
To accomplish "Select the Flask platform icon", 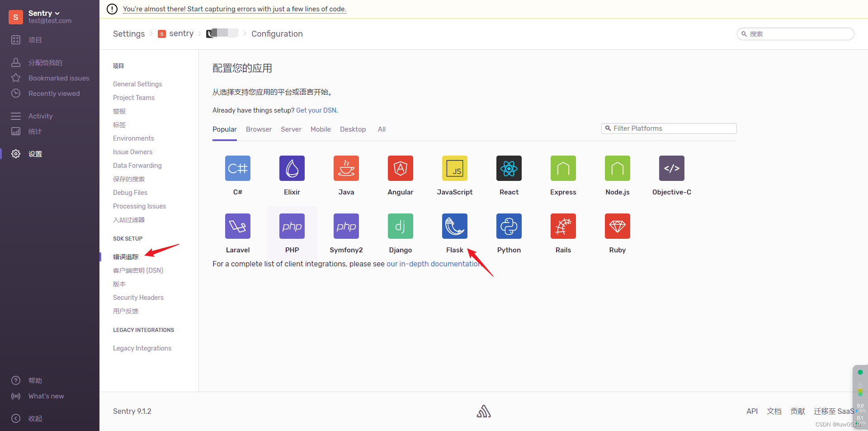I will (x=455, y=226).
